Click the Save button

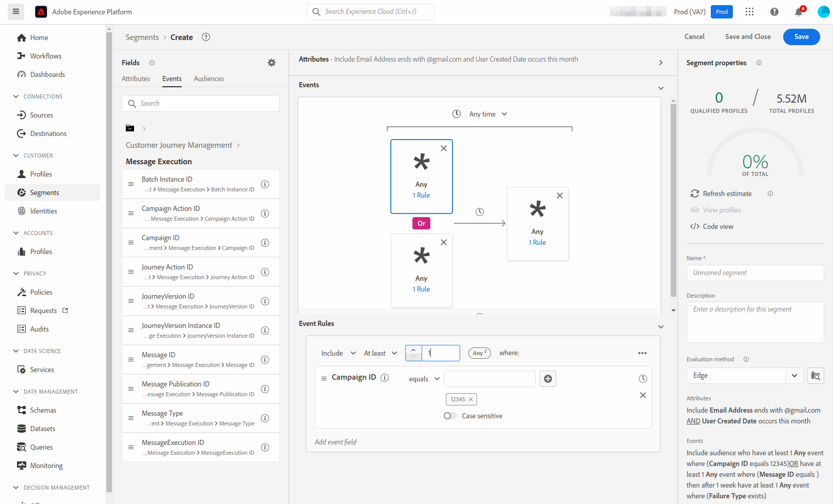[x=801, y=36]
